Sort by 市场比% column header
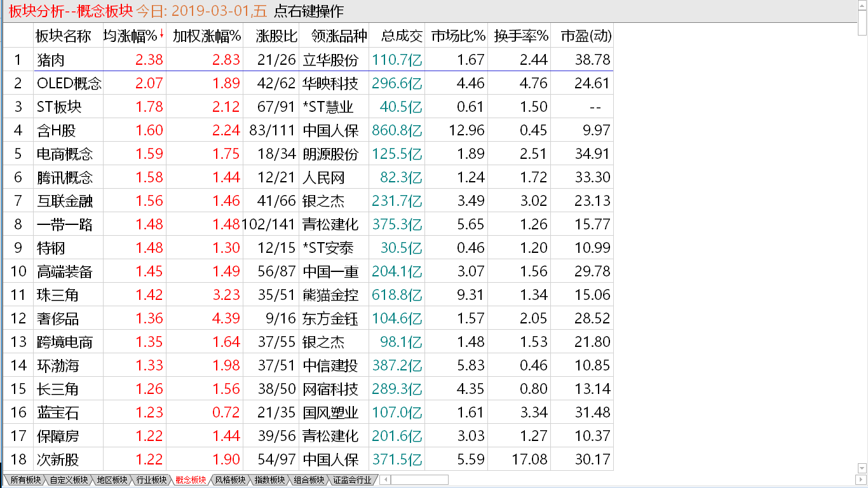The height and width of the screenshot is (488, 868). pos(458,36)
